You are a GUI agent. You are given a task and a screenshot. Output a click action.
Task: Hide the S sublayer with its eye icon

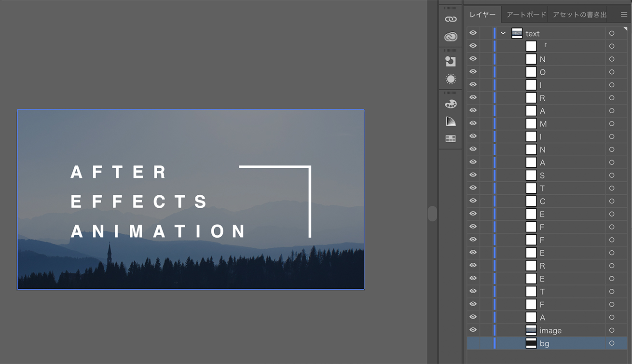[x=473, y=175]
